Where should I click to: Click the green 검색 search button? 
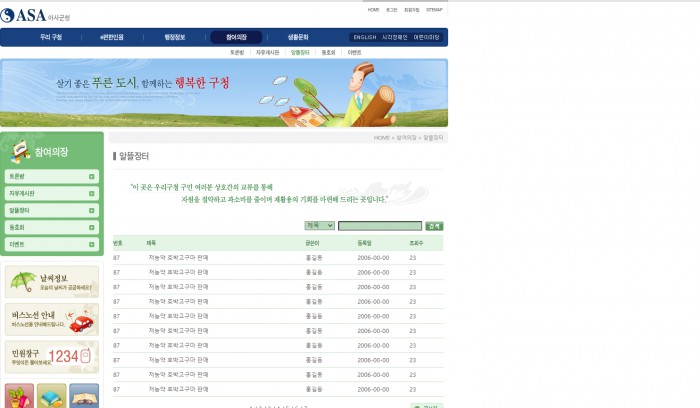433,226
